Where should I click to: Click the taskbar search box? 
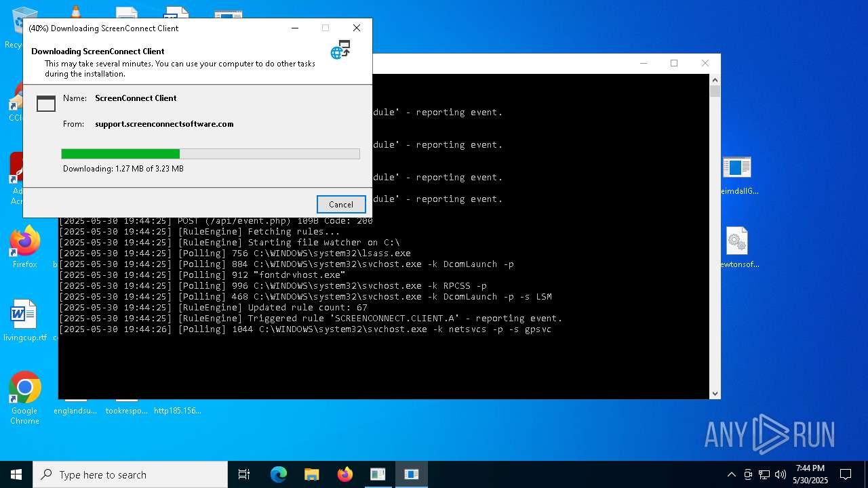click(130, 474)
